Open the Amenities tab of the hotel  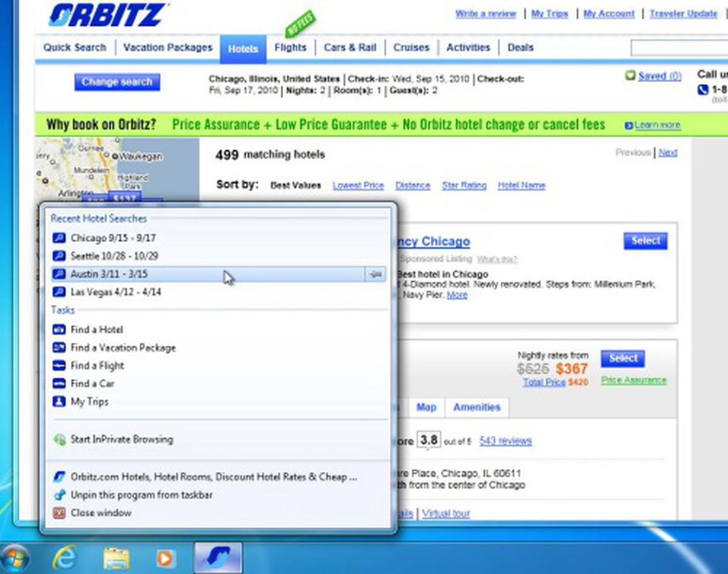pyautogui.click(x=477, y=407)
